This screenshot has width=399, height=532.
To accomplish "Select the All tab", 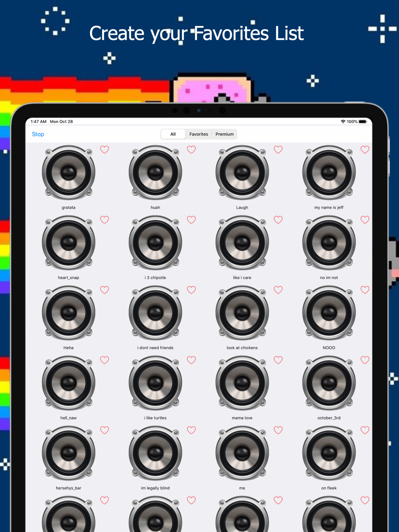I will [173, 134].
